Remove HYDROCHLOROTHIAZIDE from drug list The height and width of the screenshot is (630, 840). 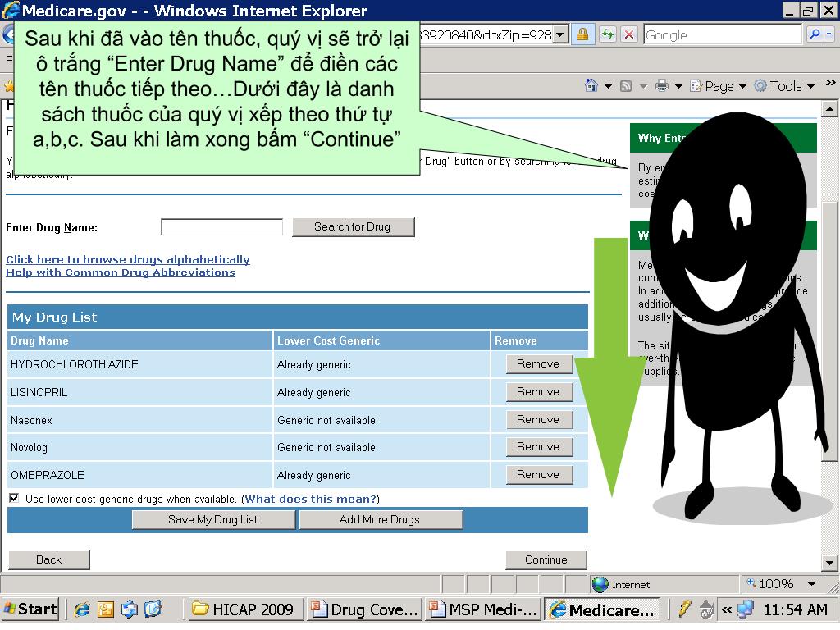(x=539, y=363)
